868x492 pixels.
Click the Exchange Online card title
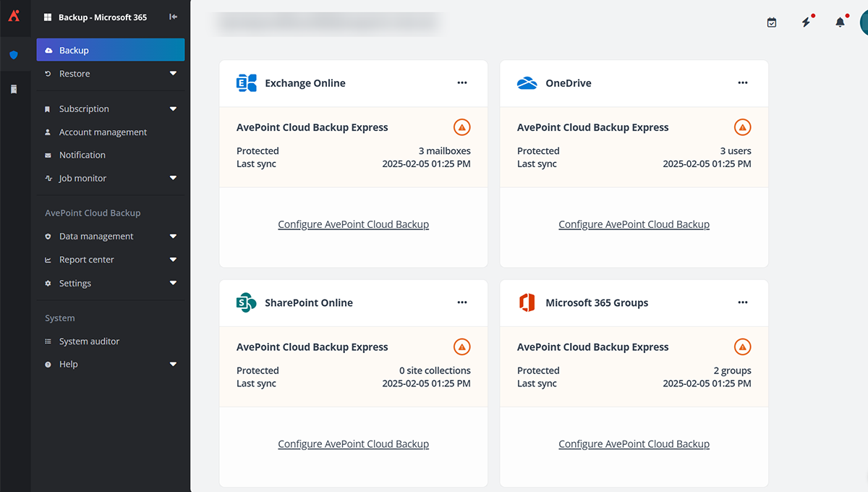[x=305, y=83]
